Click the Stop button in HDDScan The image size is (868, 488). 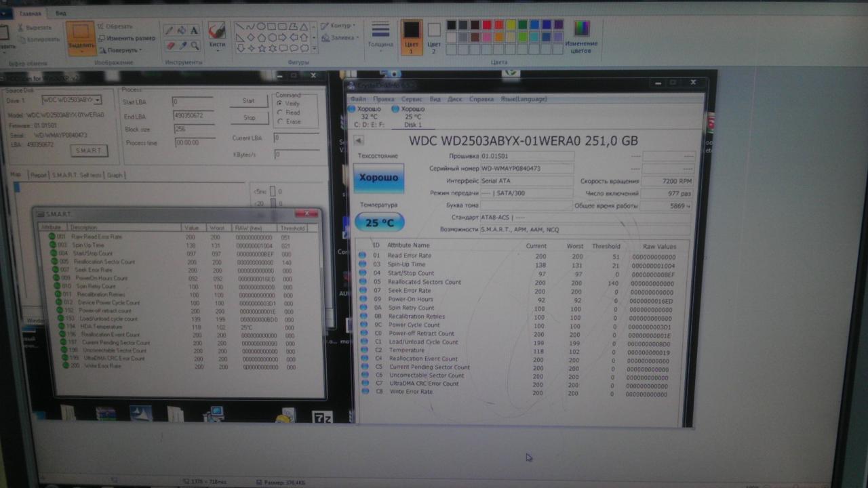[x=250, y=118]
